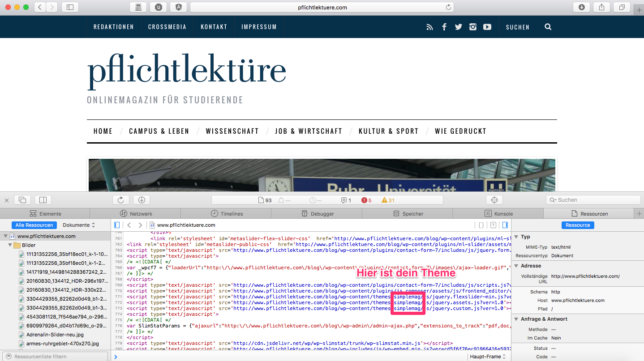Click the inspector Suchen search field
This screenshot has height=361, width=644.
coord(592,200)
